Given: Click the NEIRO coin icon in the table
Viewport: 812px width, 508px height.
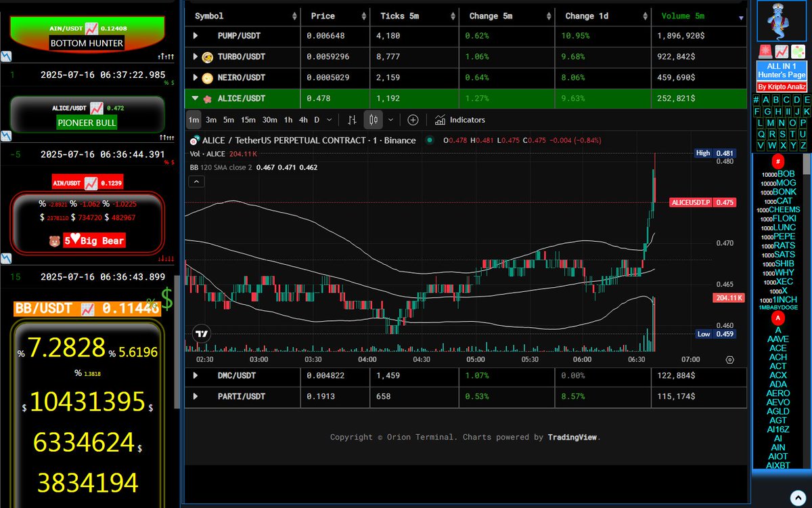Looking at the screenshot, I should coord(207,77).
